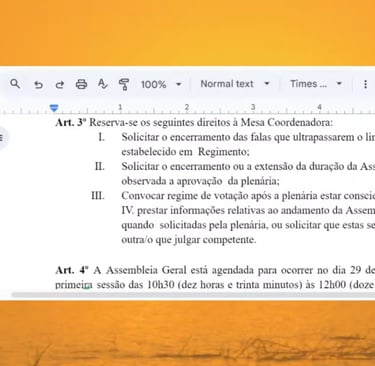Click 'outra/o que julgar competente.' line

pyautogui.click(x=189, y=240)
